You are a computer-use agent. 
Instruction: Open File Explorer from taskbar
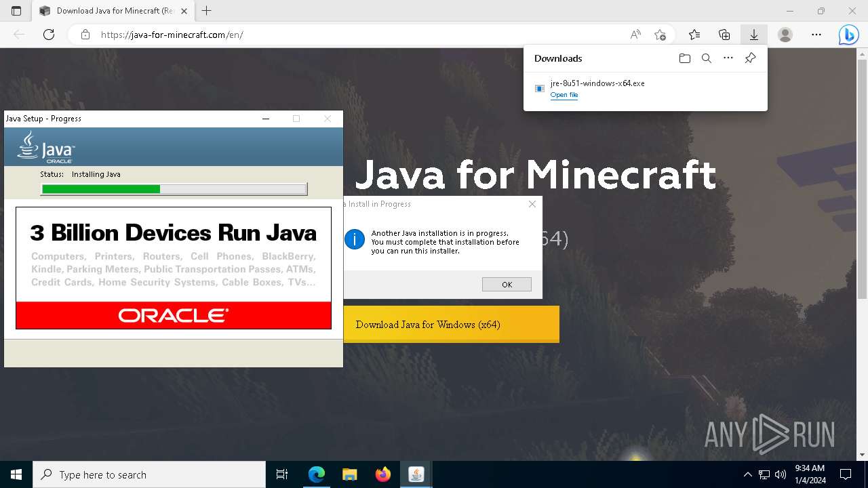pos(350,474)
